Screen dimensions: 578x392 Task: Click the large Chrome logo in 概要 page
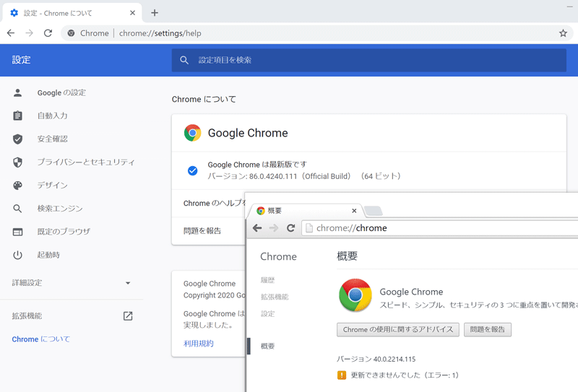(355, 295)
